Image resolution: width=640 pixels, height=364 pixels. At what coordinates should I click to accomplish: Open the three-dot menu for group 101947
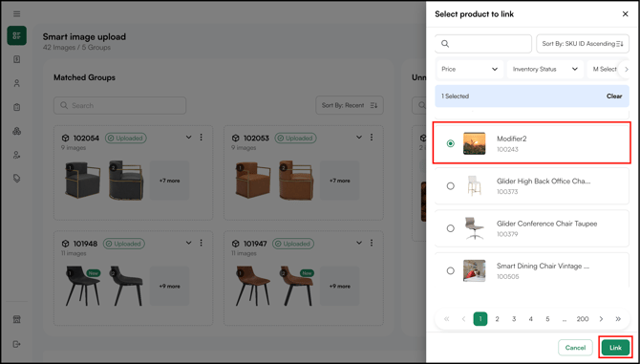pos(372,243)
